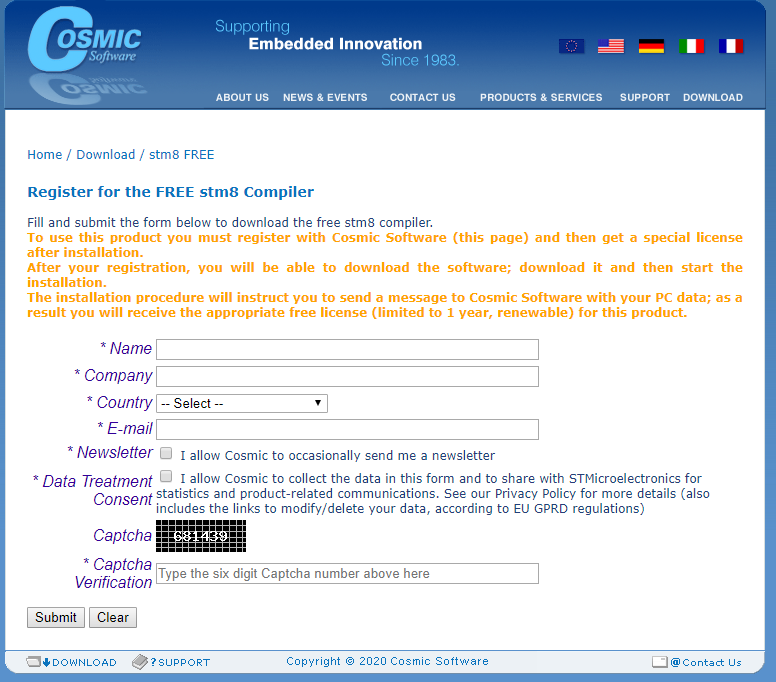Click the footer support book icon
The height and width of the screenshot is (682, 776).
(x=140, y=662)
